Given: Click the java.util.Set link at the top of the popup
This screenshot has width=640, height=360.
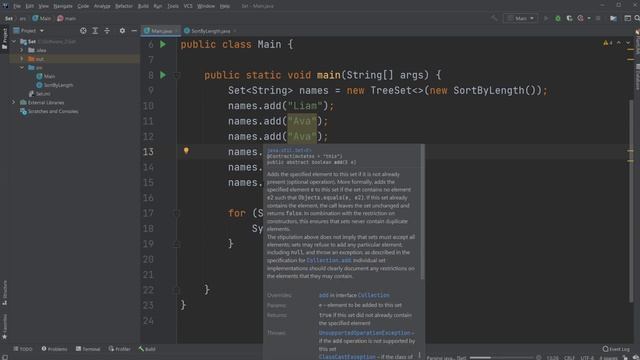Looking at the screenshot, I should coord(289,150).
